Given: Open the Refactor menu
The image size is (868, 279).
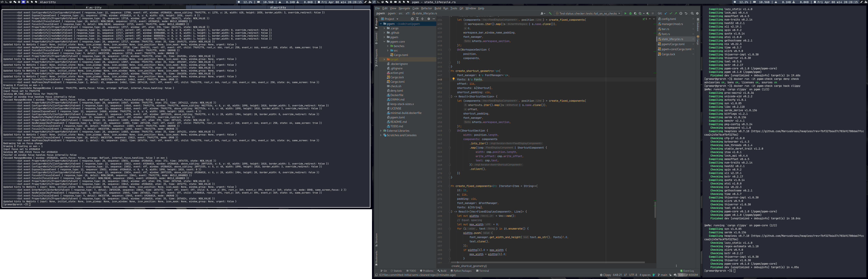Looking at the screenshot, I should click(426, 8).
